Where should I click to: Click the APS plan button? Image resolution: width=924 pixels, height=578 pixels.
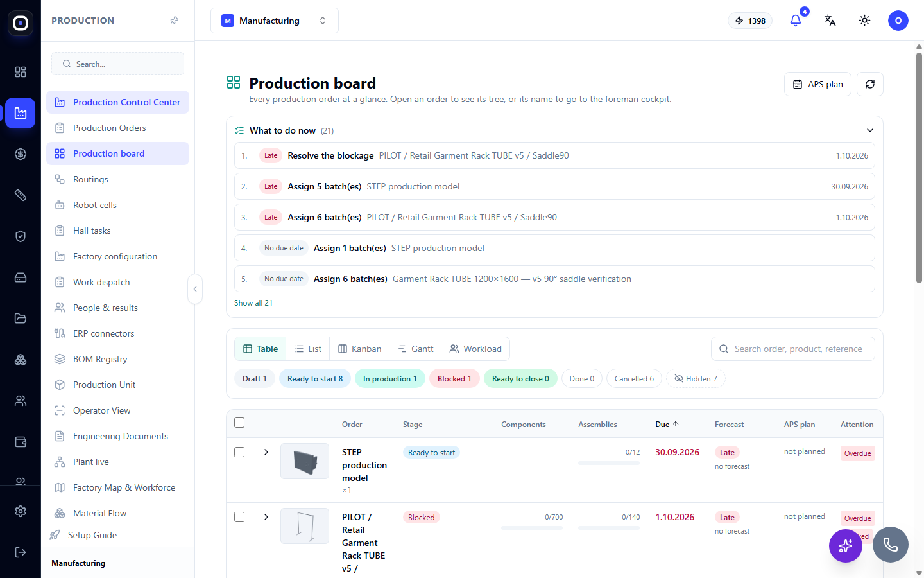817,84
